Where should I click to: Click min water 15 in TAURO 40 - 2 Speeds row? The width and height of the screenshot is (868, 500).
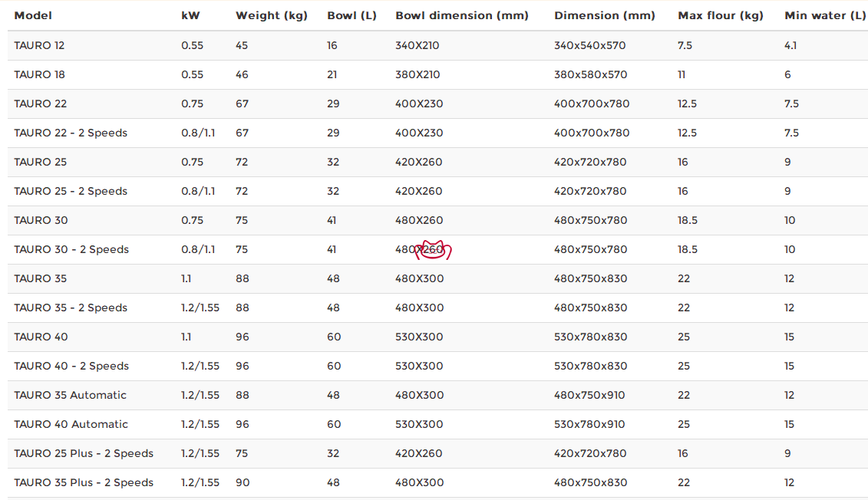(x=790, y=366)
